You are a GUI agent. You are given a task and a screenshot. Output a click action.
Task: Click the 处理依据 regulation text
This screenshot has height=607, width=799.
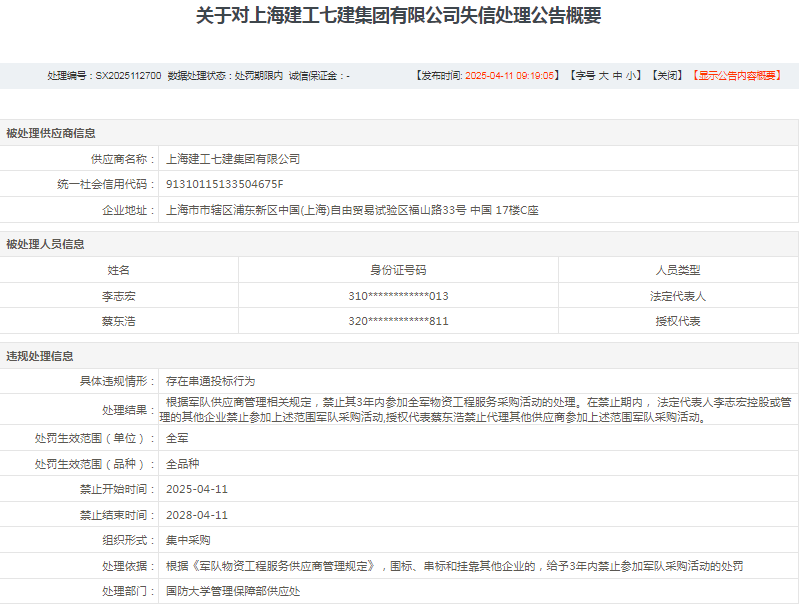tap(455, 566)
